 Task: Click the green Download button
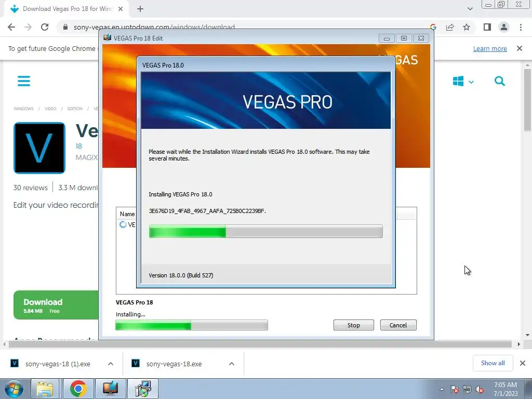click(x=56, y=305)
